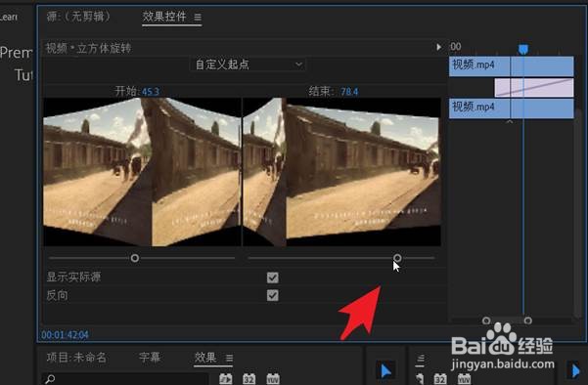Select the purple transition bar between clips
Image resolution: width=588 pixels, height=385 pixels.
(534, 88)
